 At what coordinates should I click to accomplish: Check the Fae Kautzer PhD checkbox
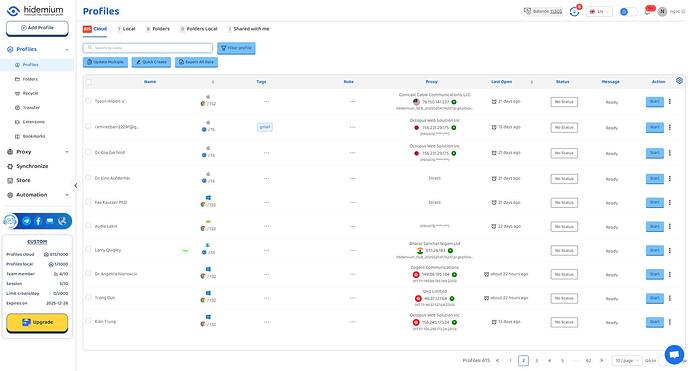click(x=88, y=202)
